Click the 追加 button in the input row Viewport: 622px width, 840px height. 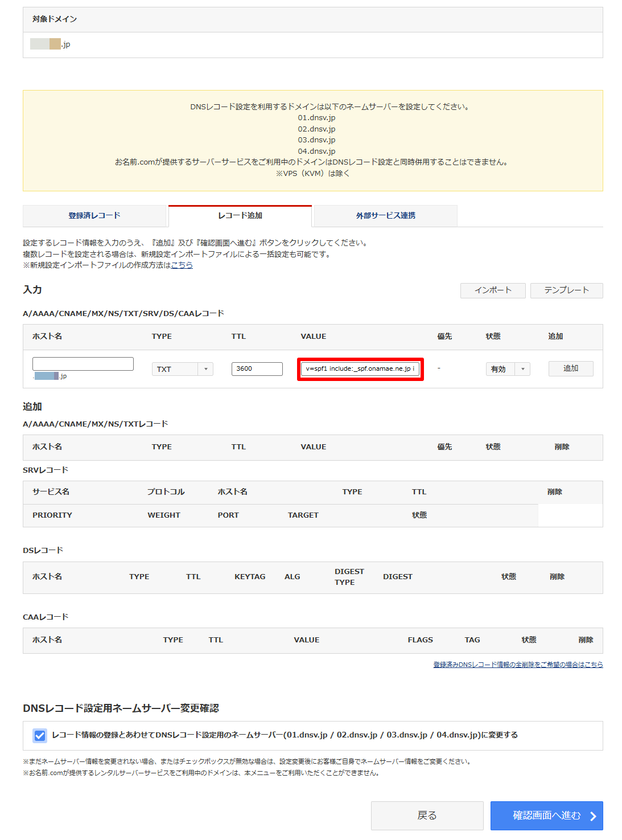(570, 368)
